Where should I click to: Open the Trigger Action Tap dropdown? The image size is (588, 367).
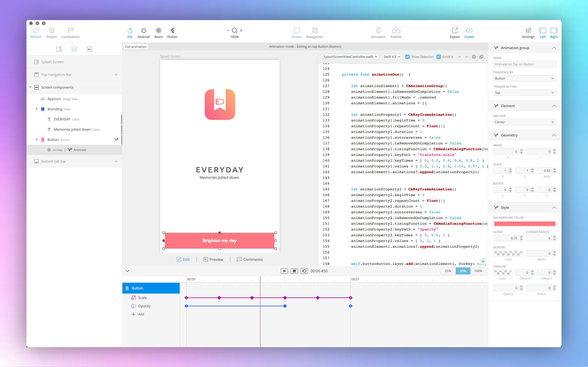(524, 93)
